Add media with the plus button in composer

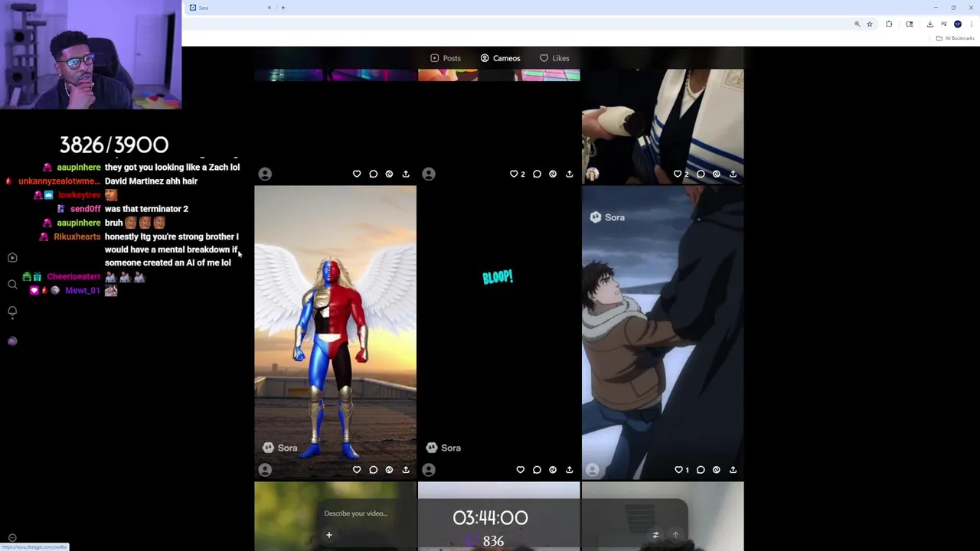pyautogui.click(x=329, y=535)
